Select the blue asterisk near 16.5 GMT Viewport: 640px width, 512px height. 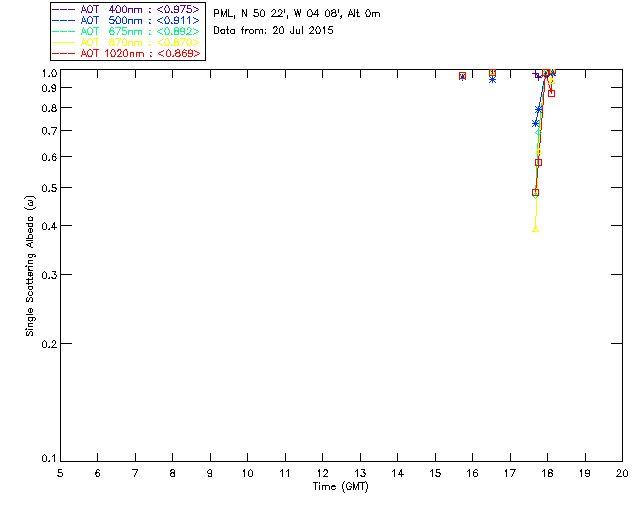tap(492, 79)
